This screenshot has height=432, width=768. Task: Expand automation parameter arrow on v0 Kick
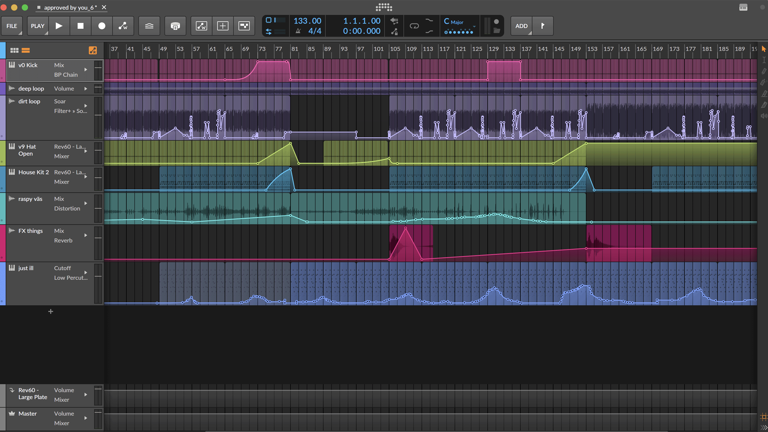click(86, 70)
